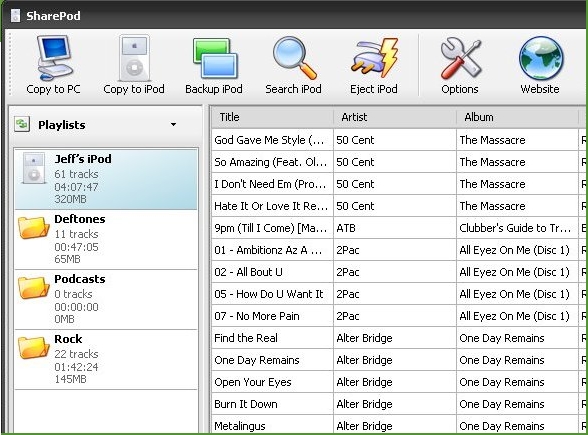Click the SharePod title bar app icon

pos(15,16)
